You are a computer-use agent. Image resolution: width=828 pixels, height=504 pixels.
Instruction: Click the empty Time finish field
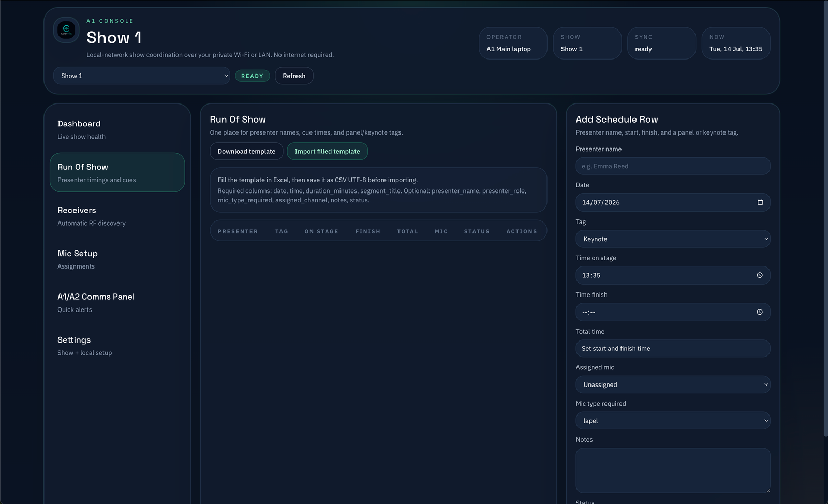(x=673, y=312)
